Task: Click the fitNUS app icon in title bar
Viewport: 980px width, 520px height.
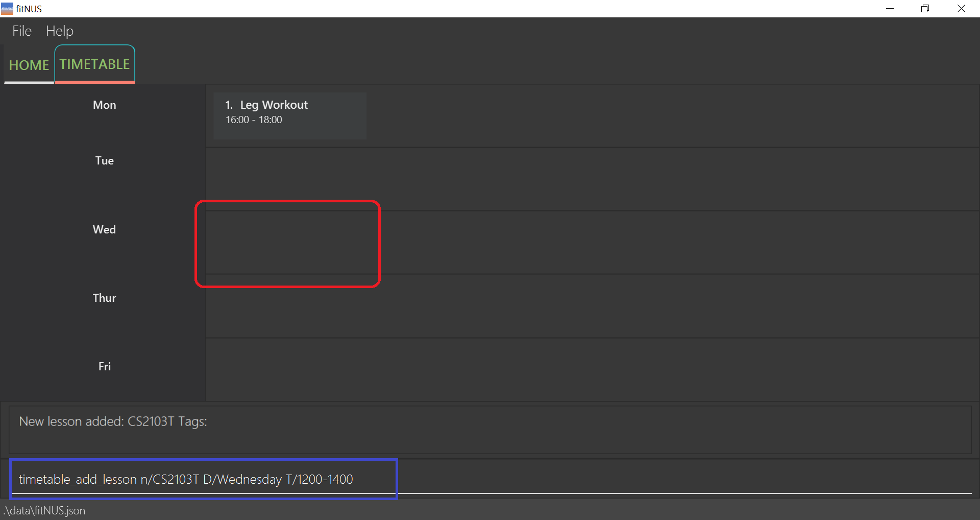Action: tap(7, 9)
